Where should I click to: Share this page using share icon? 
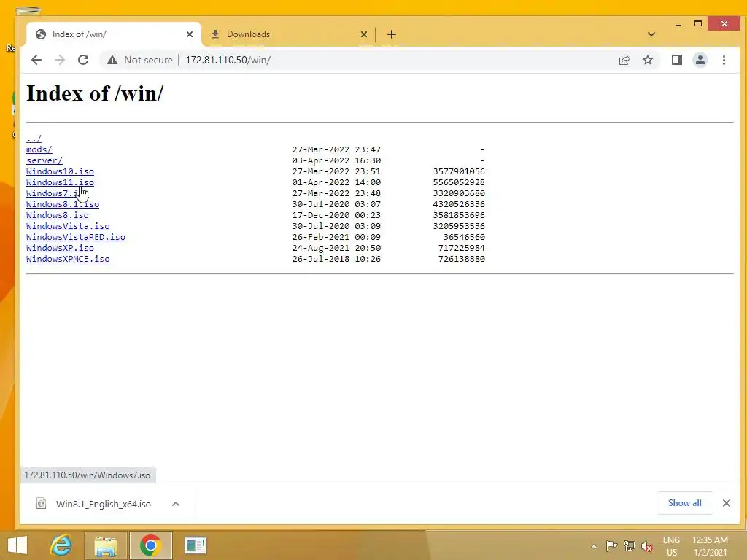coord(624,60)
